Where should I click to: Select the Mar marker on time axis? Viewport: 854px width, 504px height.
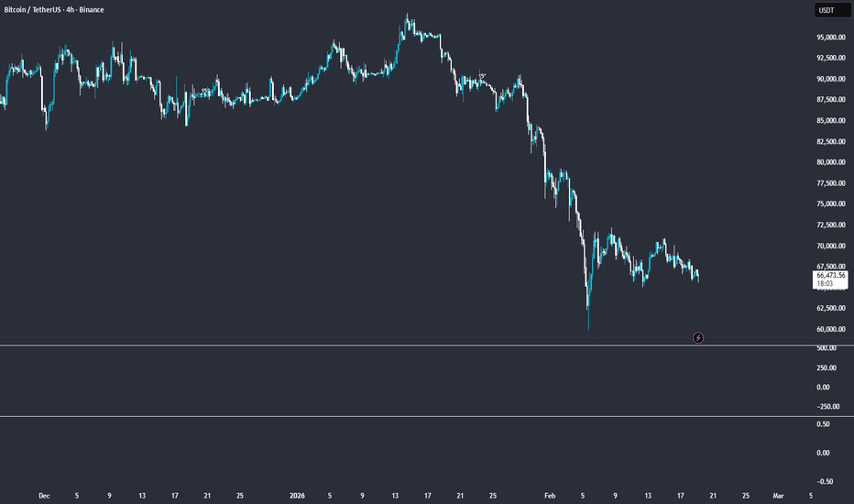(x=778, y=495)
